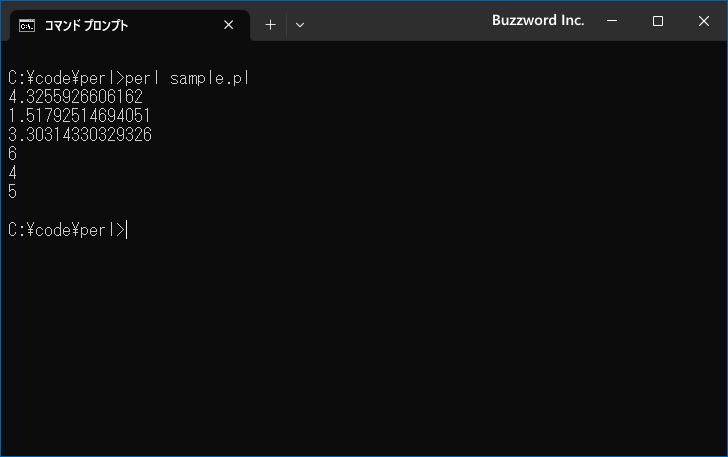Screen dimensions: 728x457
Task: Click the output line 1.51792514694051
Action: pyautogui.click(x=79, y=116)
